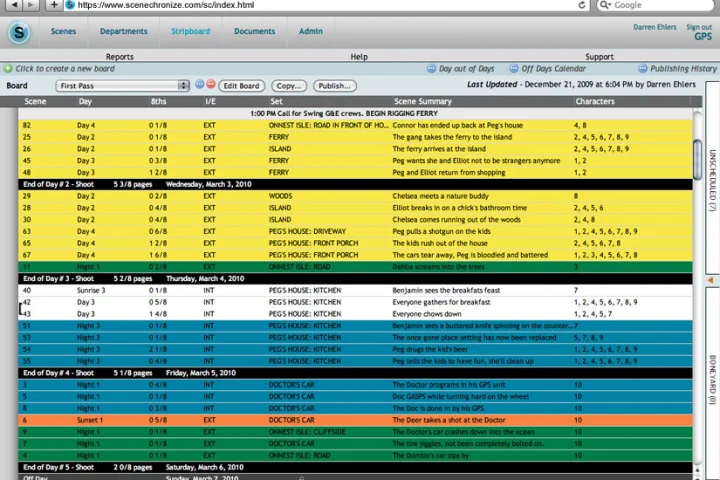Click the Publish... button
Image resolution: width=720 pixels, height=480 pixels.
(x=335, y=86)
